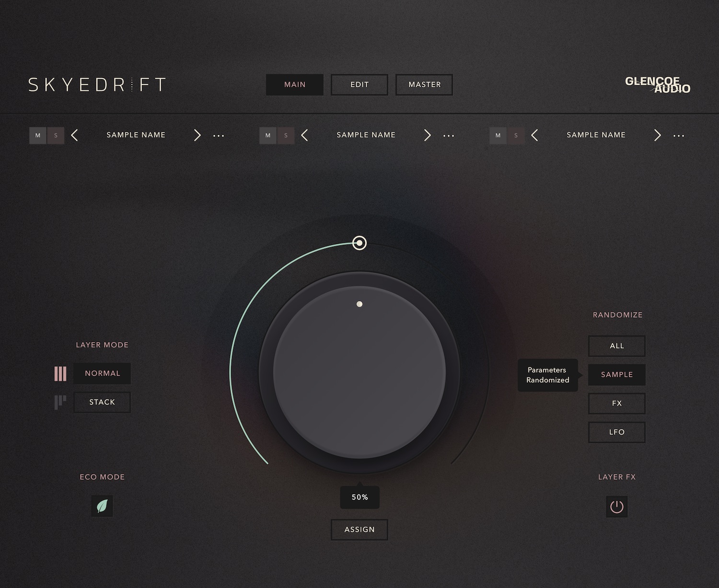This screenshot has height=588, width=719.
Task: Go to next sample in second layer
Action: pos(427,135)
